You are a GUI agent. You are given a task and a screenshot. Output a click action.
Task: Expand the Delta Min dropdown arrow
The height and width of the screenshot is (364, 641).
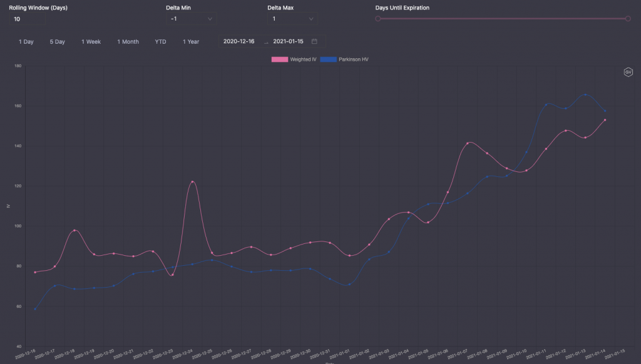(x=210, y=19)
